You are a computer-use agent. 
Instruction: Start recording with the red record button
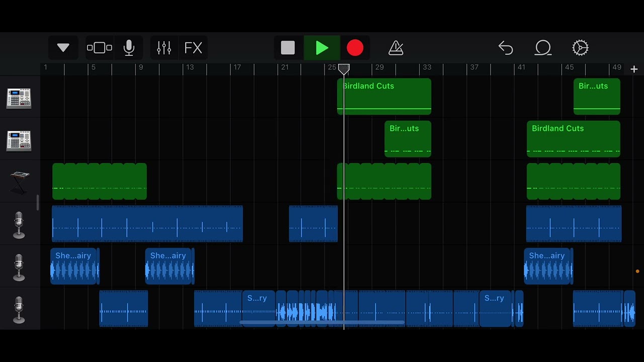tap(355, 48)
